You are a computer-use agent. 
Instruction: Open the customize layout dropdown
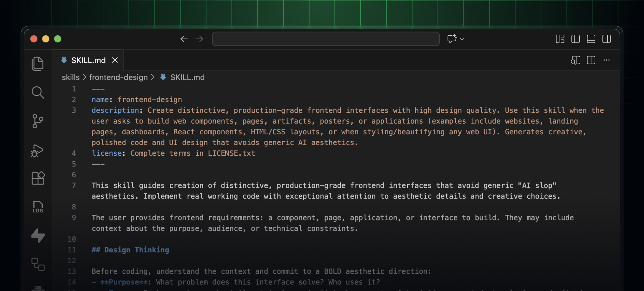pyautogui.click(x=559, y=39)
